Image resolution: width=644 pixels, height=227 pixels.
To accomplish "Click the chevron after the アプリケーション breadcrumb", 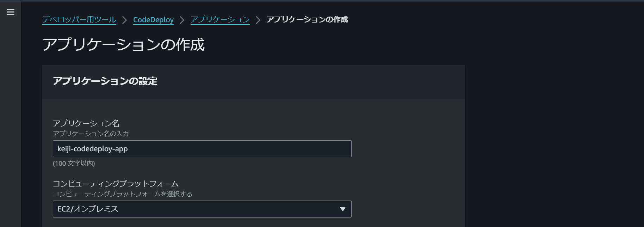I will [x=258, y=20].
